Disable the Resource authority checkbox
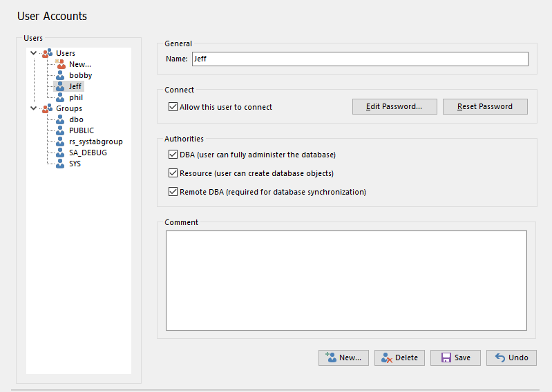 click(173, 173)
